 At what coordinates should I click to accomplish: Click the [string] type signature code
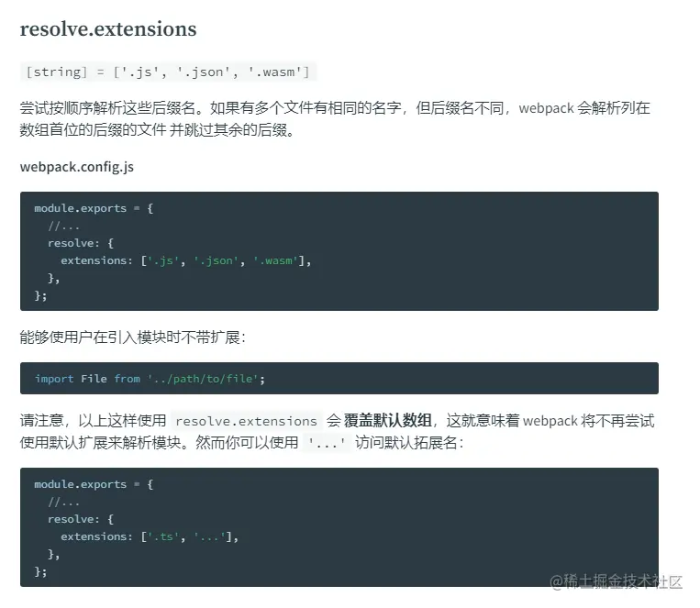168,72
